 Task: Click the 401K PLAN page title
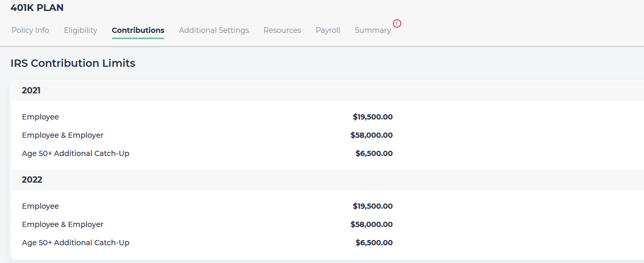tap(37, 8)
